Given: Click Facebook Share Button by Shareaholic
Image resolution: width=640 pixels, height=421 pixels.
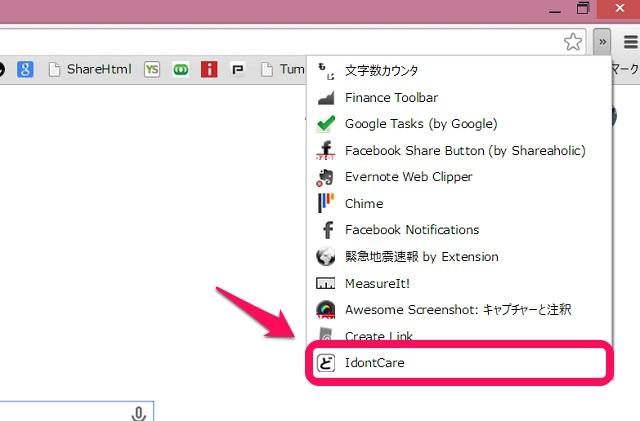Looking at the screenshot, I should click(464, 150).
